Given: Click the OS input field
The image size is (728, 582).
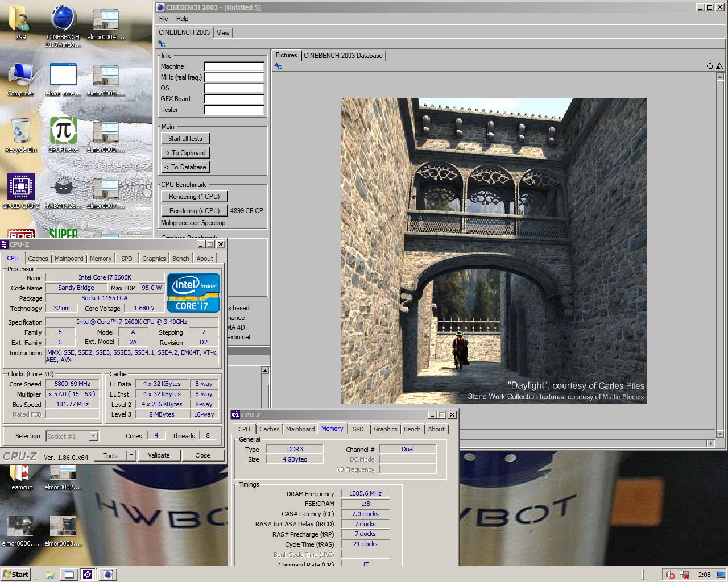Looking at the screenshot, I should click(234, 88).
